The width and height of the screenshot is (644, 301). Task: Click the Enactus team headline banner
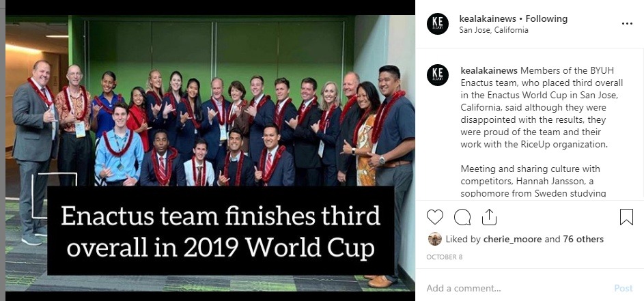[220, 231]
